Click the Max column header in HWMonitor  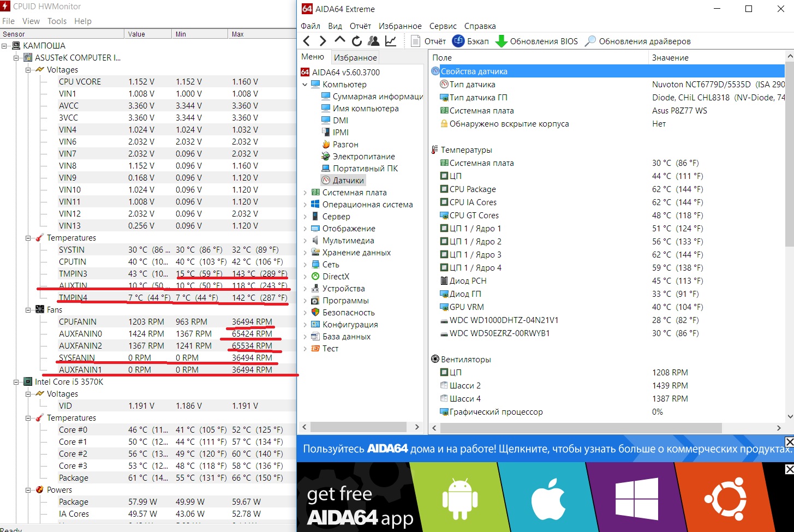click(262, 34)
